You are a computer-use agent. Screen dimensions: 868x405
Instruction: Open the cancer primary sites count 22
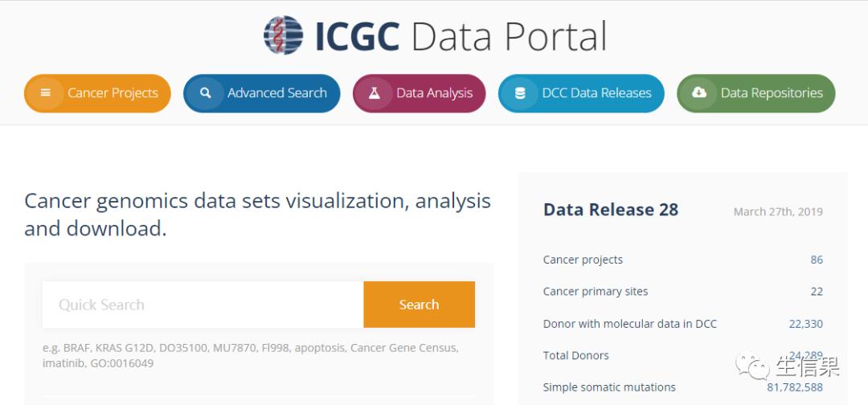point(817,292)
